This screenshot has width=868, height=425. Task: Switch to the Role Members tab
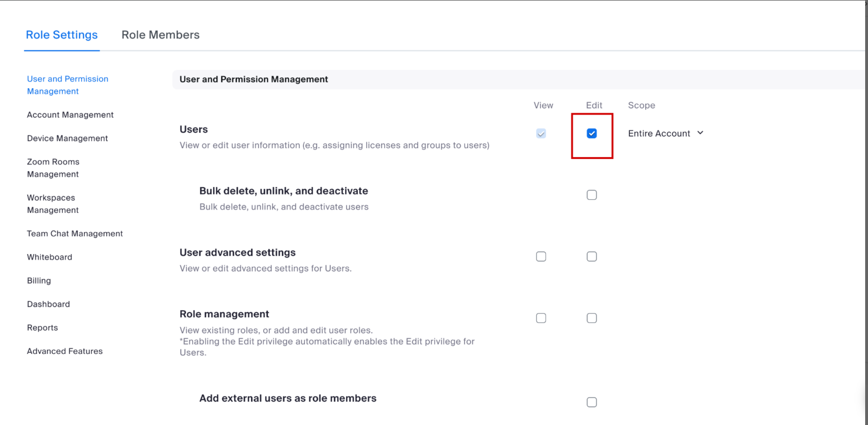click(160, 35)
